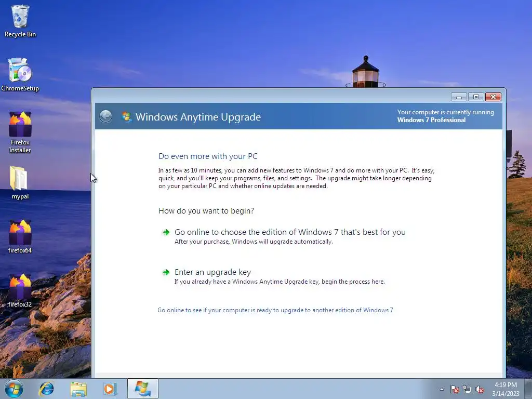532x399 pixels.
Task: Click the Windows flag logo beside the title
Action: coord(126,116)
